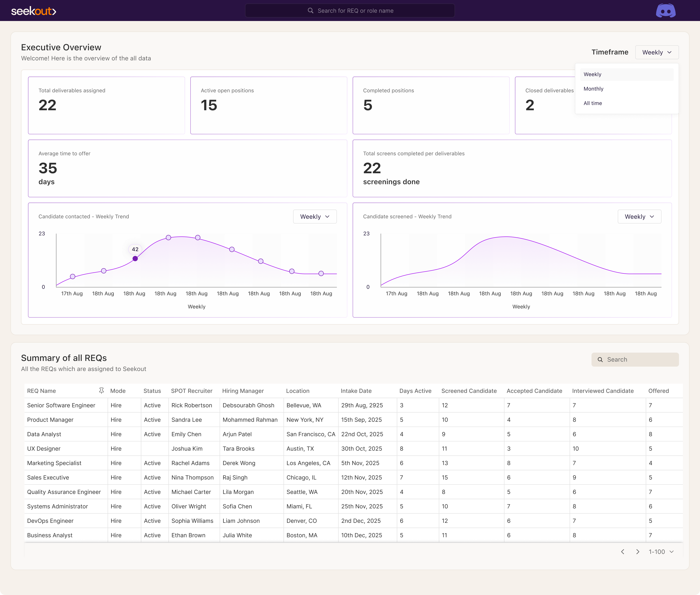The image size is (700, 595).
Task: Open Weekly dropdown in Candidate contacted chart
Action: click(315, 217)
